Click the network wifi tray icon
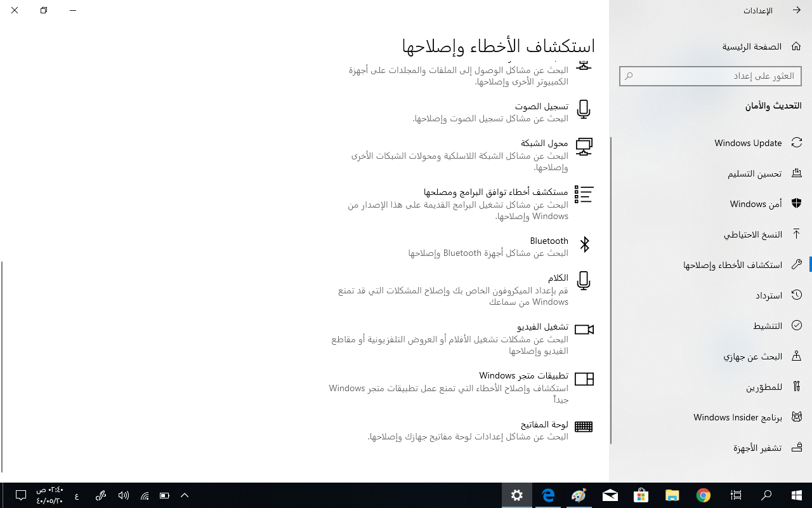812x508 pixels. [x=145, y=495]
